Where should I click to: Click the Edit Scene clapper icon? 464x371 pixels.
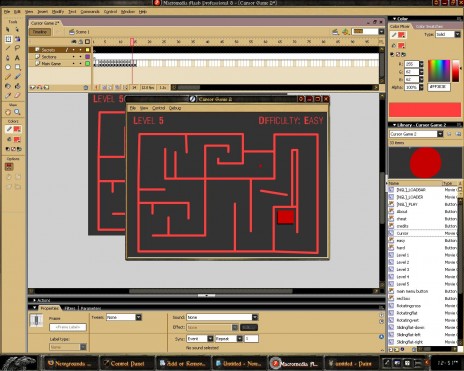tap(335, 32)
